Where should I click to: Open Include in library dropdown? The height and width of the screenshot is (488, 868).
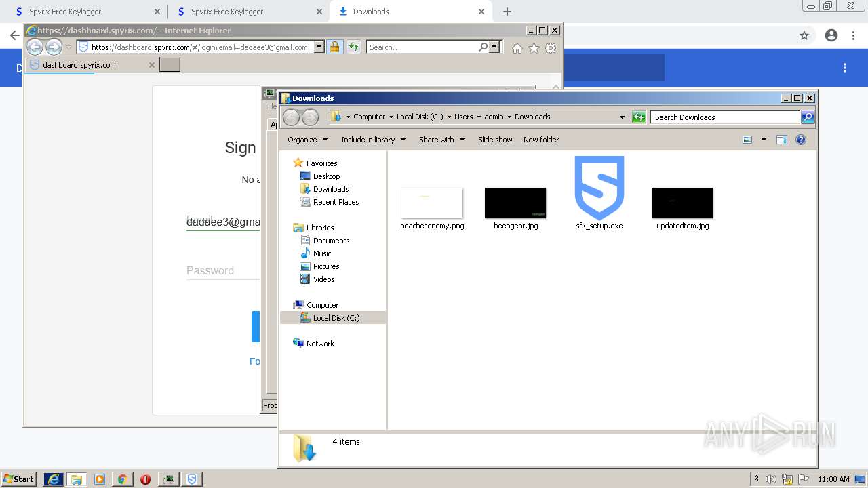click(373, 140)
